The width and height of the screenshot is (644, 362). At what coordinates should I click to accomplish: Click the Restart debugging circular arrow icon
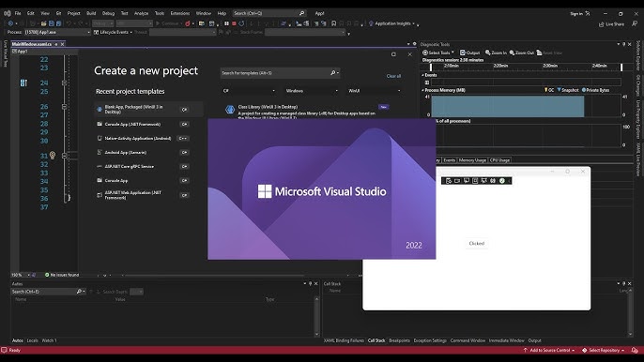[241, 23]
